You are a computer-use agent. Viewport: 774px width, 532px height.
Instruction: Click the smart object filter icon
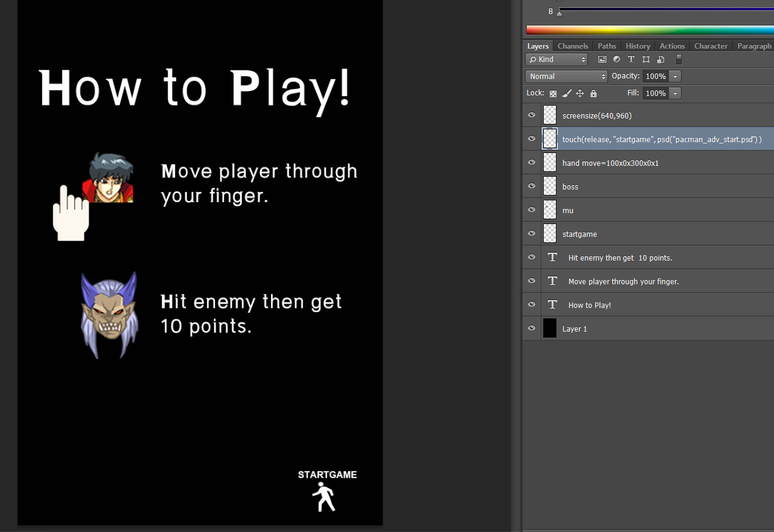click(x=660, y=60)
